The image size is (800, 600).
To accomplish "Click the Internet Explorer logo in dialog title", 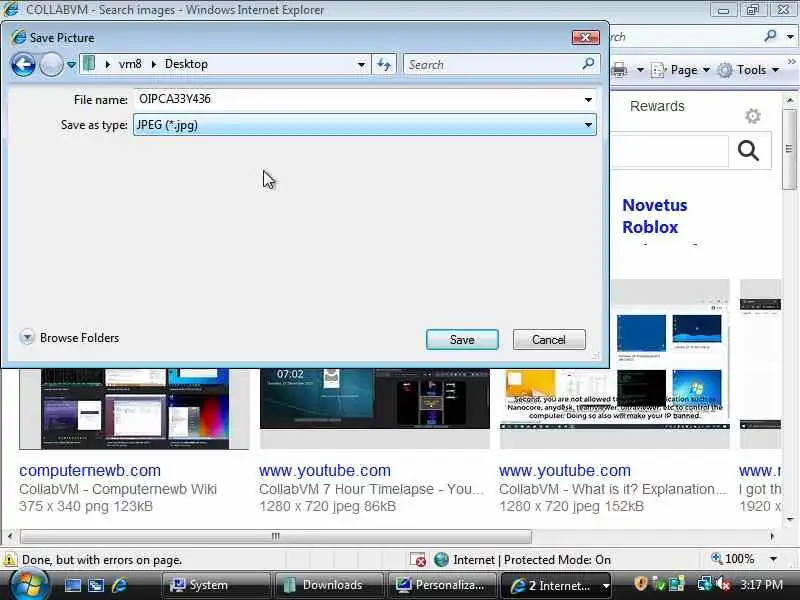I will [18, 37].
